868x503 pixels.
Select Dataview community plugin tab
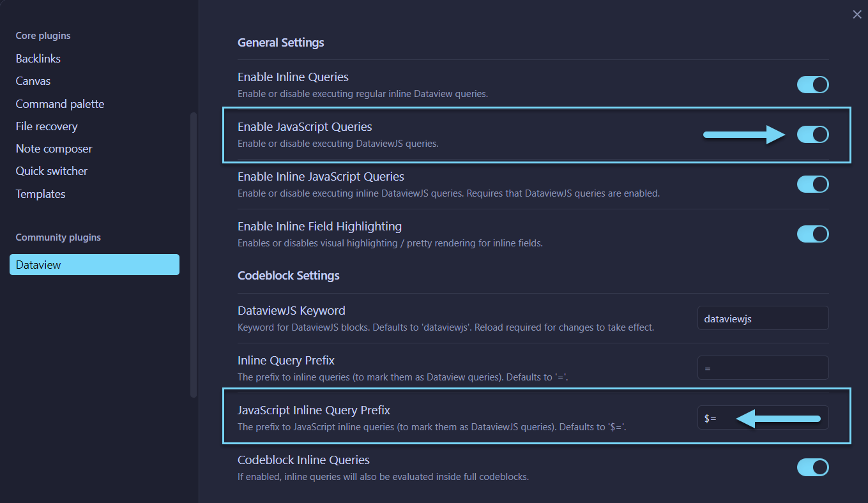point(95,265)
